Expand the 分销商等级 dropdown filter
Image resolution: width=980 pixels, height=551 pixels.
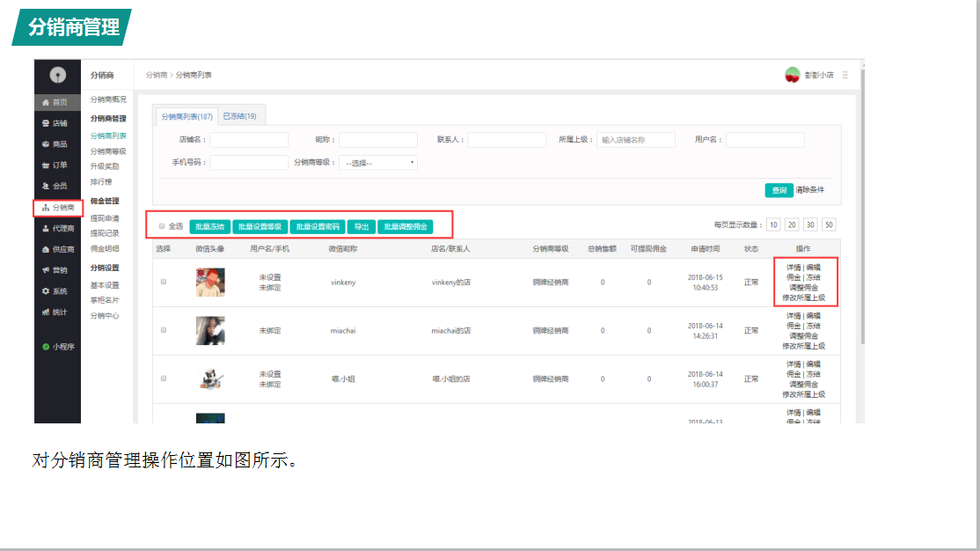[x=378, y=163]
